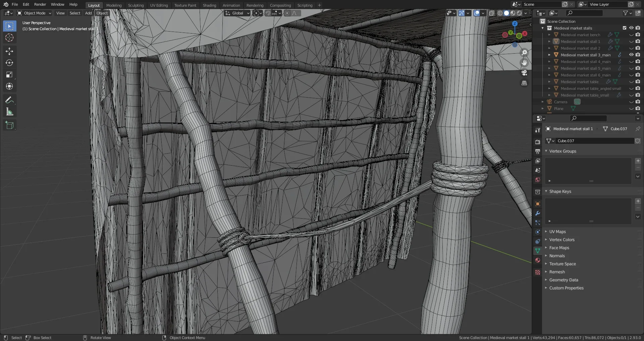The width and height of the screenshot is (644, 341).
Task: Collapse Medieval market stalls collection tree
Action: pyautogui.click(x=543, y=28)
